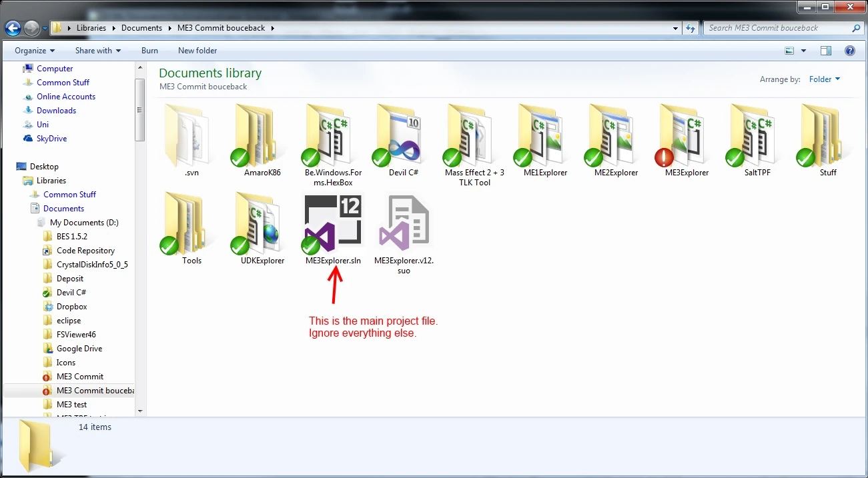Open the Arrange by Folder dropdown

[824, 79]
